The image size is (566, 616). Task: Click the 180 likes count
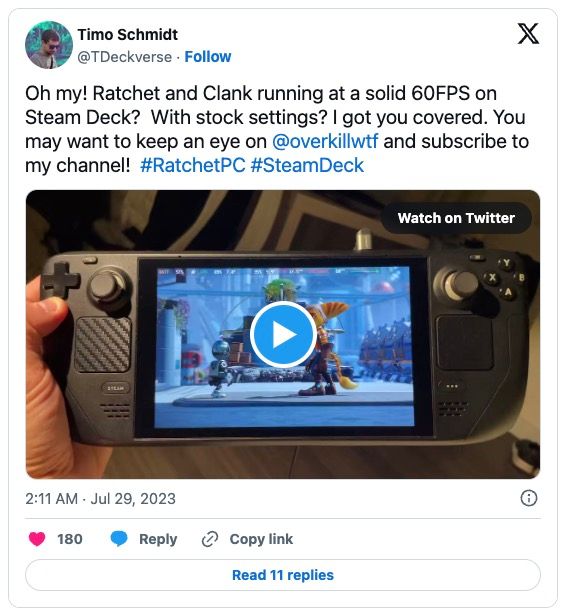tap(70, 539)
